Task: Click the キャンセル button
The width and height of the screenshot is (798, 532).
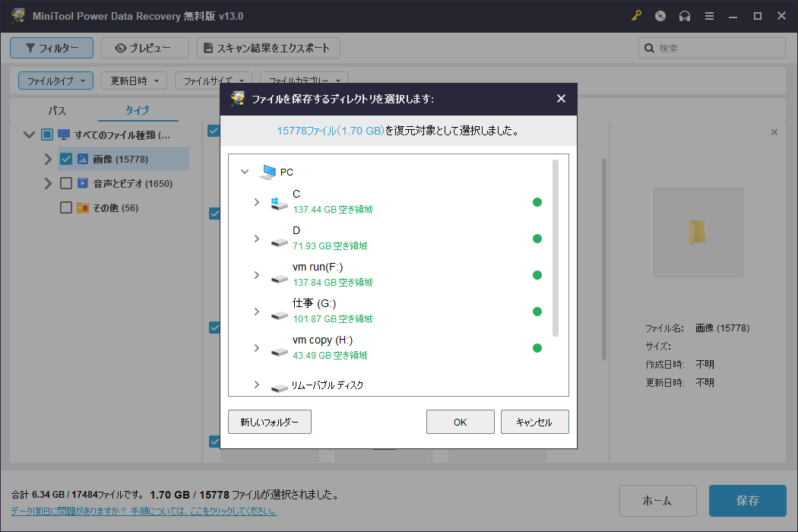Action: (534, 422)
